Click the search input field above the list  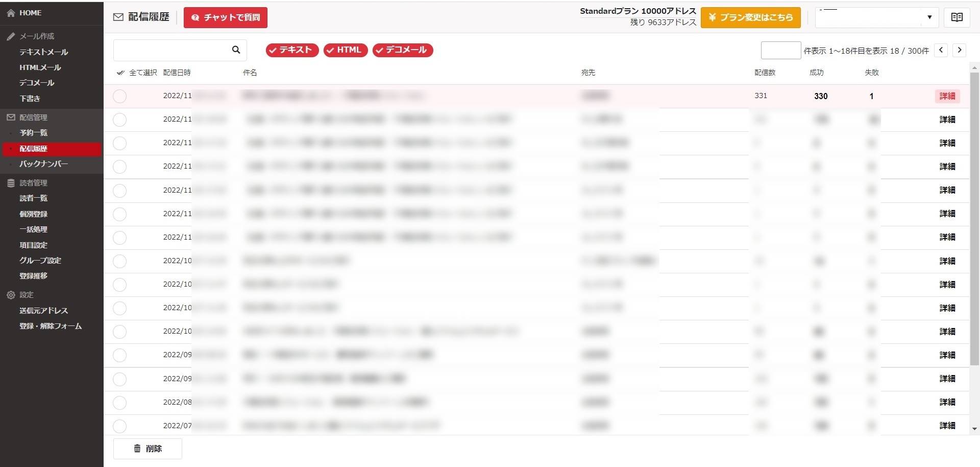(x=174, y=50)
